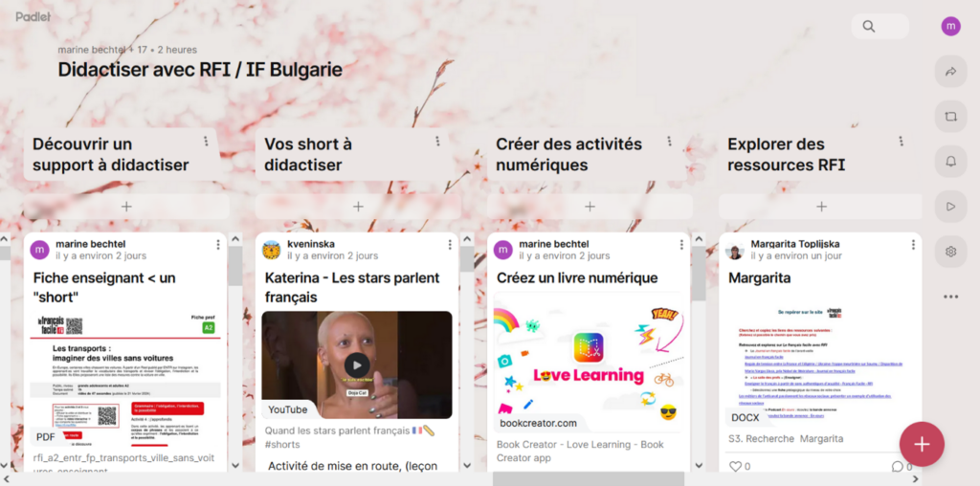The image size is (980, 486).
Task: Open the remake padlet icon
Action: [x=950, y=117]
